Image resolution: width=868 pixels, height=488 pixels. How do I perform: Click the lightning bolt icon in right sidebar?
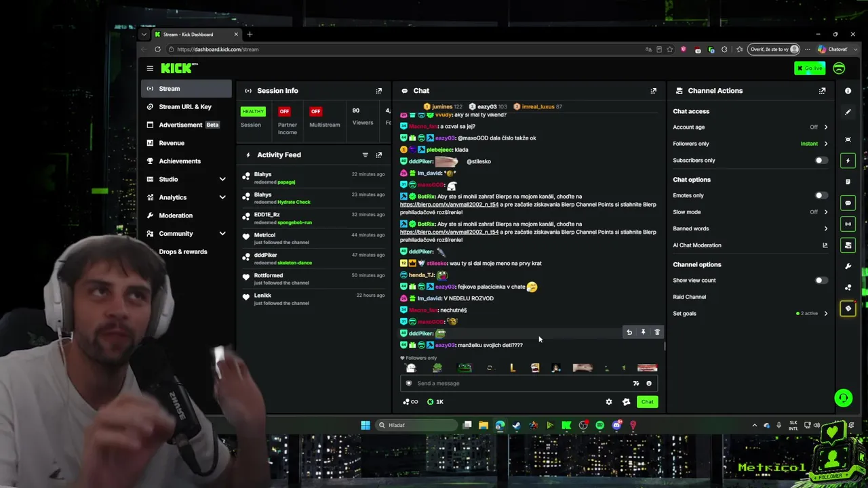(x=848, y=161)
